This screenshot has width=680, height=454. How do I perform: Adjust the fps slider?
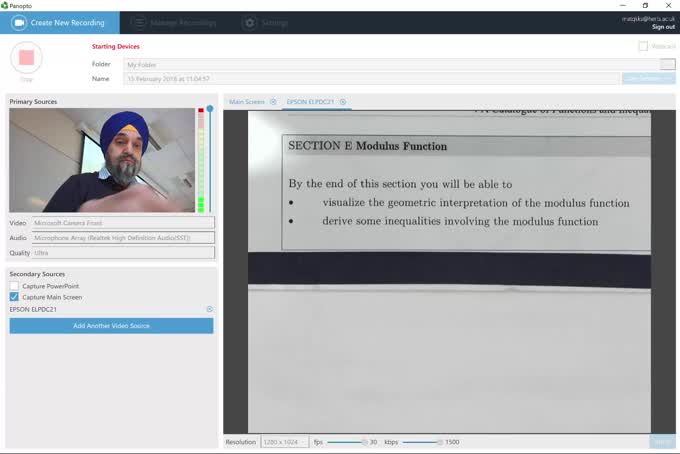tap(364, 441)
